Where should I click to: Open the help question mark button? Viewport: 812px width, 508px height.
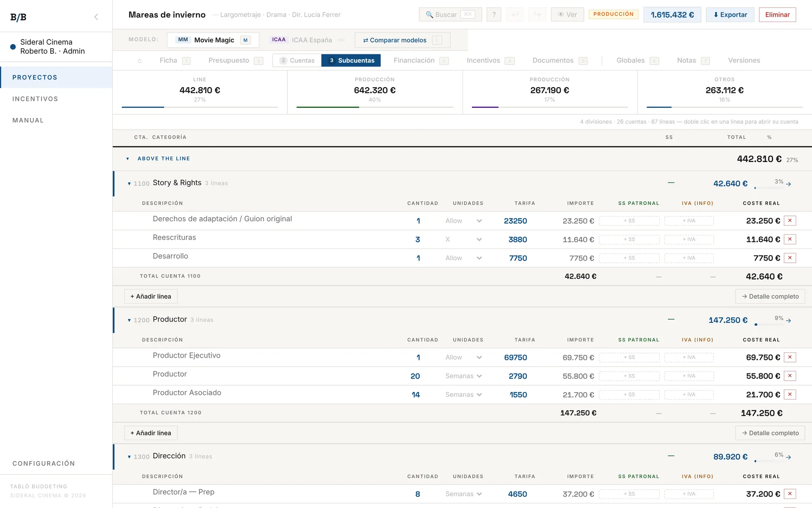(x=494, y=14)
